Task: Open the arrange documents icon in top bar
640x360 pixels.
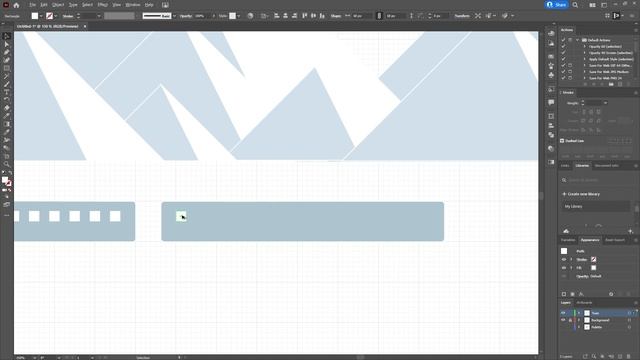Action: pyautogui.click(x=592, y=5)
